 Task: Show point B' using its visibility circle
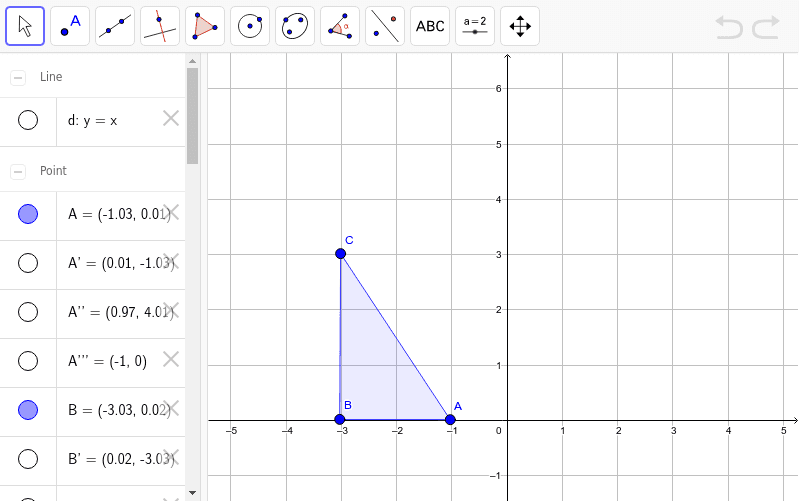point(28,459)
